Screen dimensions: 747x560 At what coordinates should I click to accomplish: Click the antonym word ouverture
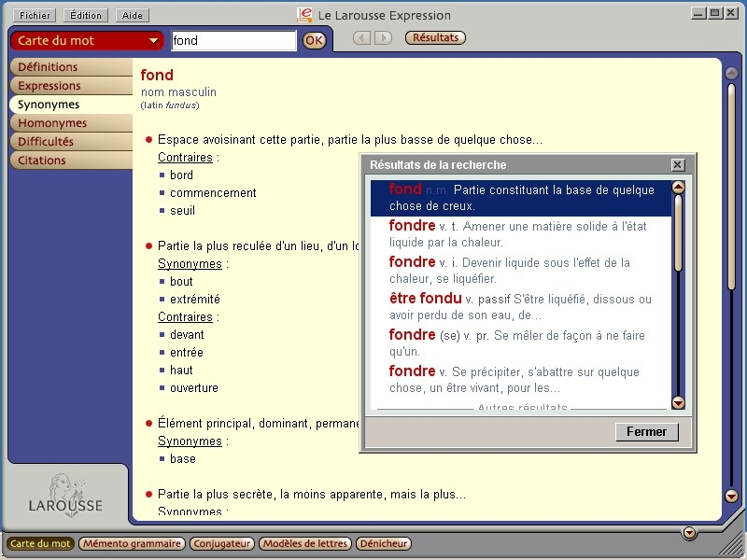click(194, 387)
